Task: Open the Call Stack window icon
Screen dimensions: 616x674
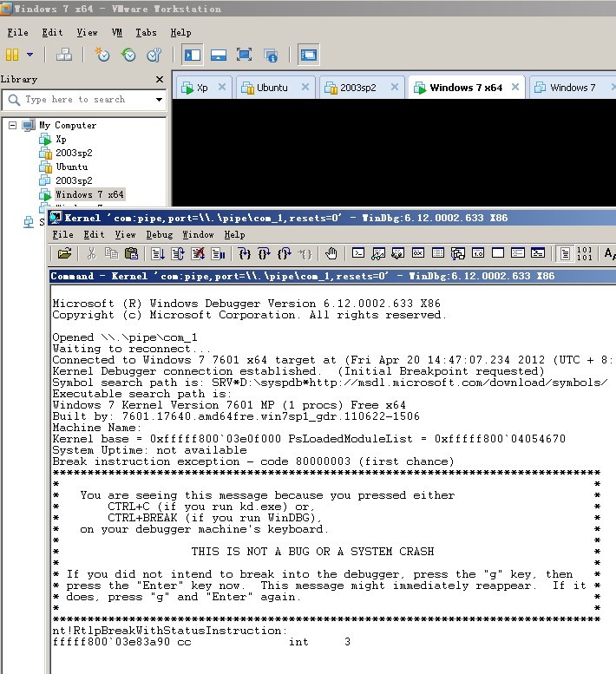Action: [458, 253]
